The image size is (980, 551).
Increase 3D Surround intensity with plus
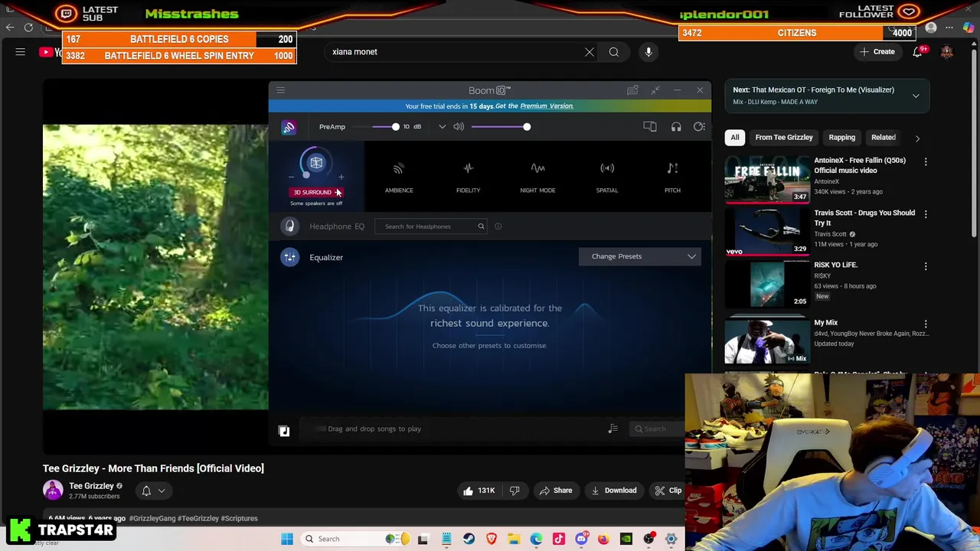341,177
